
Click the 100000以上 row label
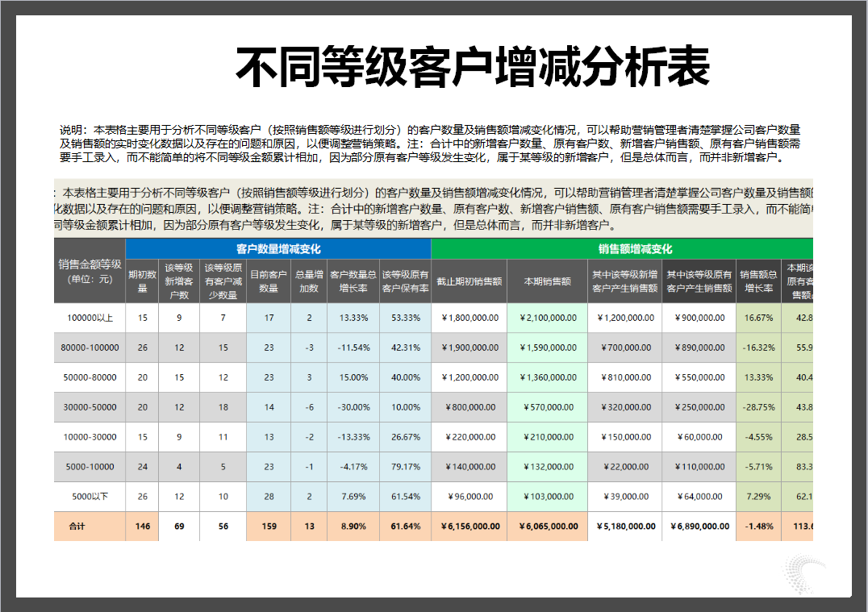click(90, 318)
